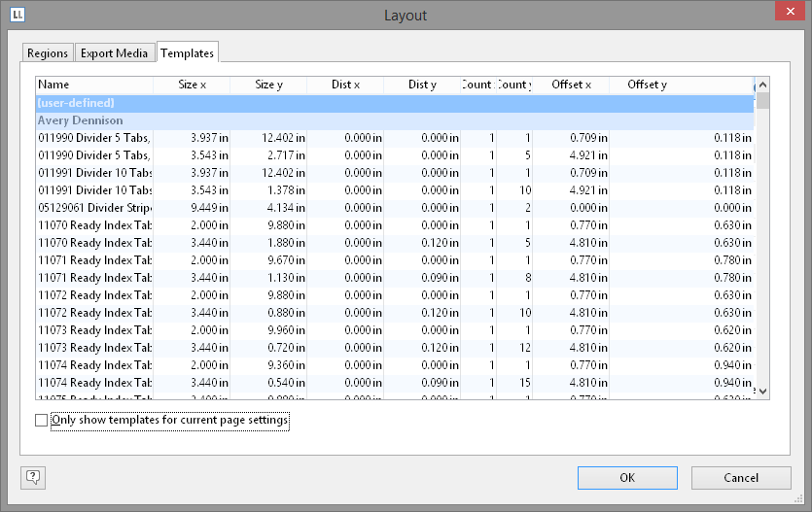Click the Dist x column header
This screenshot has height=512, width=812.
coord(345,85)
